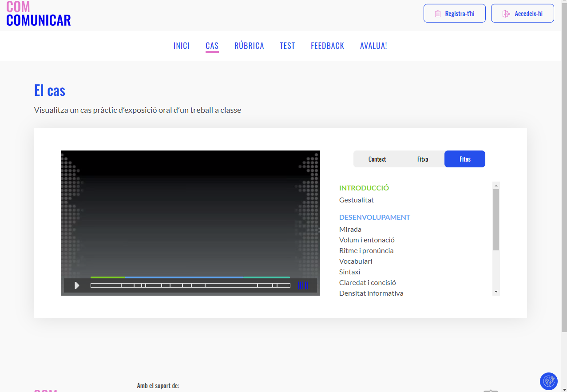The image size is (567, 392).
Task: Switch to the Fitxa tab
Action: coord(422,159)
